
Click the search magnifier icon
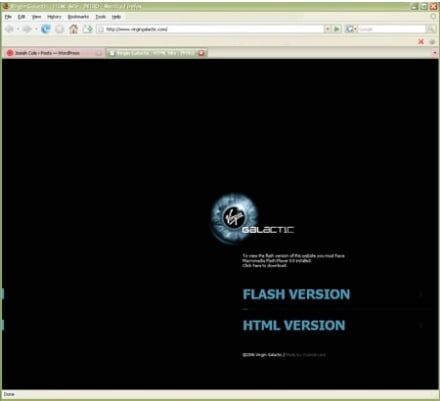click(x=431, y=29)
